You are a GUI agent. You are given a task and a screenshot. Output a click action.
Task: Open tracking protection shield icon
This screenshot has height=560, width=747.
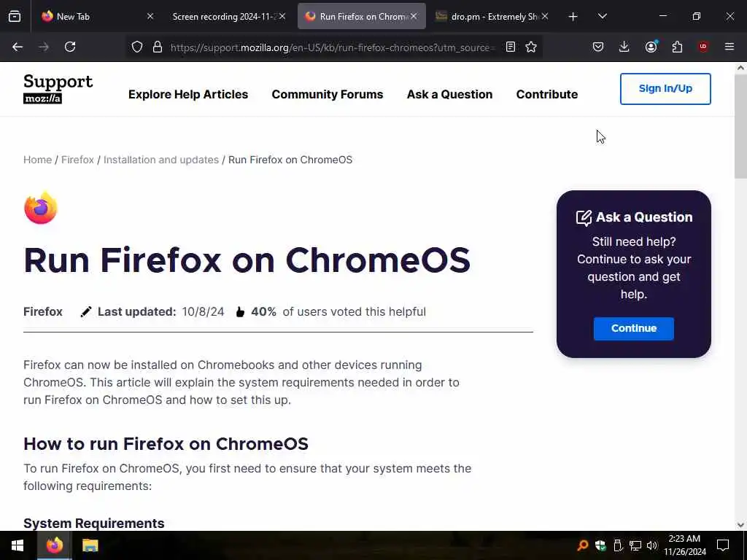(x=137, y=47)
